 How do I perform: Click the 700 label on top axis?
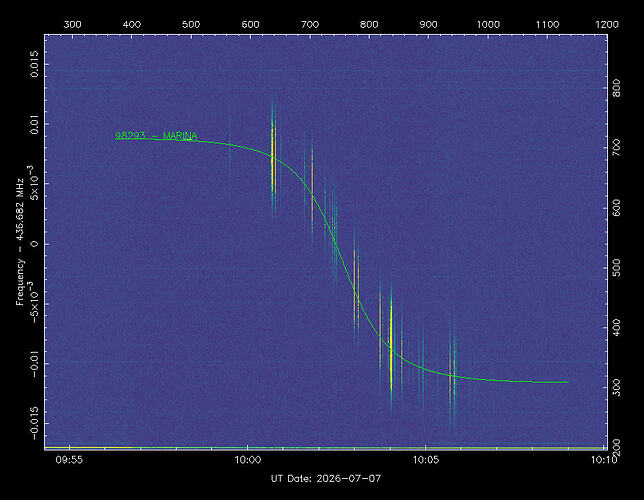coord(310,24)
